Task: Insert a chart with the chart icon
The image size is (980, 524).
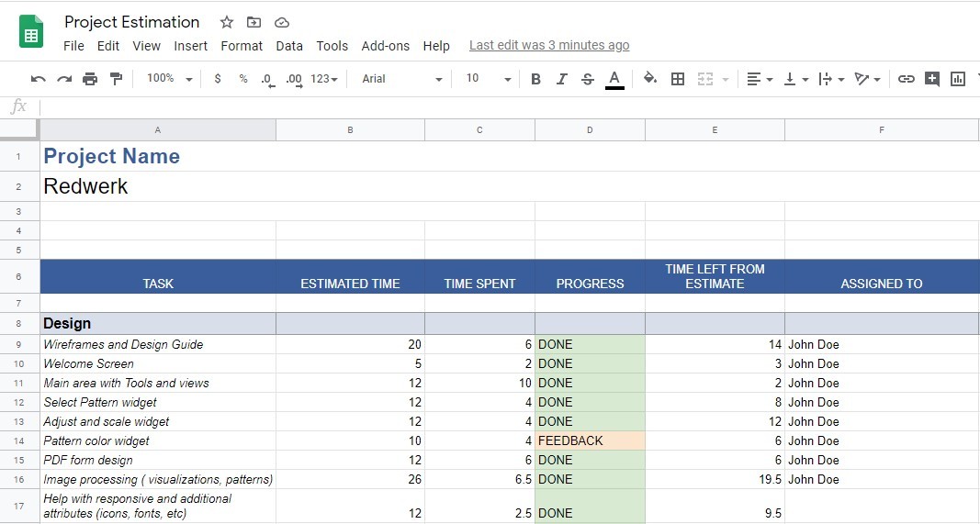Action: click(958, 79)
